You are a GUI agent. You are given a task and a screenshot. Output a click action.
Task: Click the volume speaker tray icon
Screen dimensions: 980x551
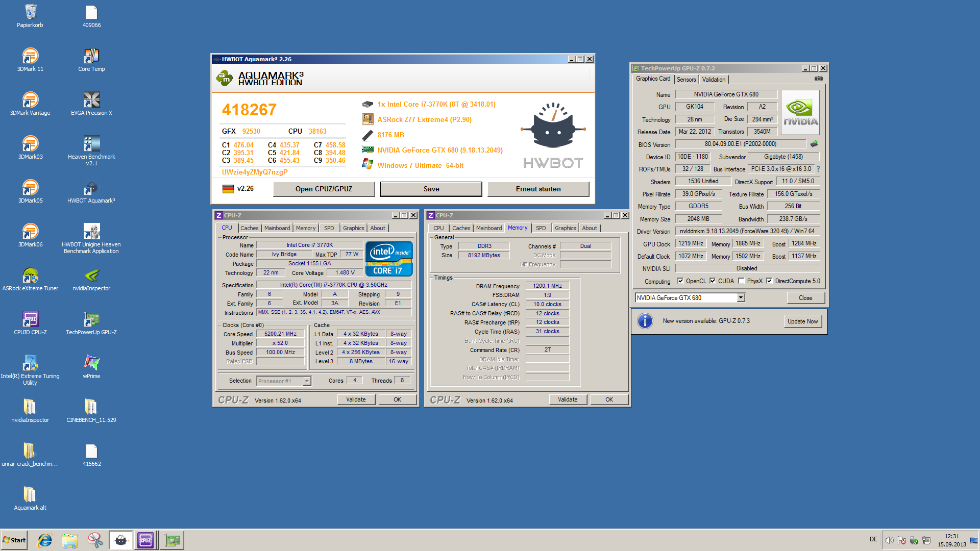(889, 540)
